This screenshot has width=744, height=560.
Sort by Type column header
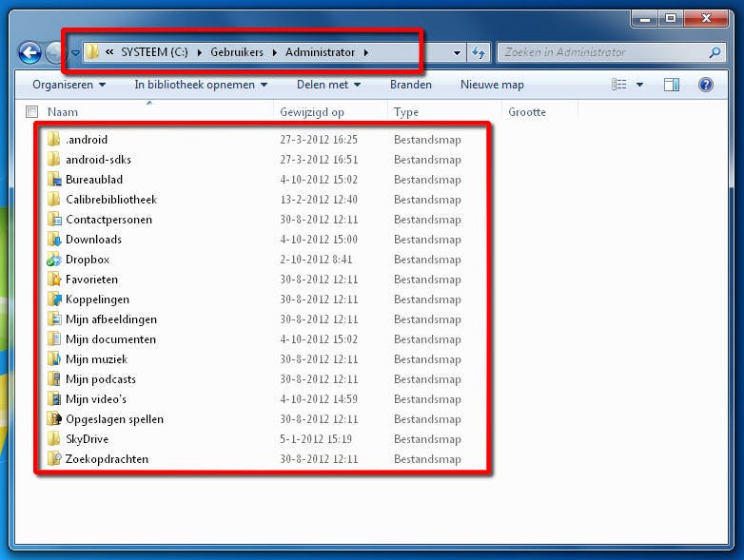click(x=406, y=112)
